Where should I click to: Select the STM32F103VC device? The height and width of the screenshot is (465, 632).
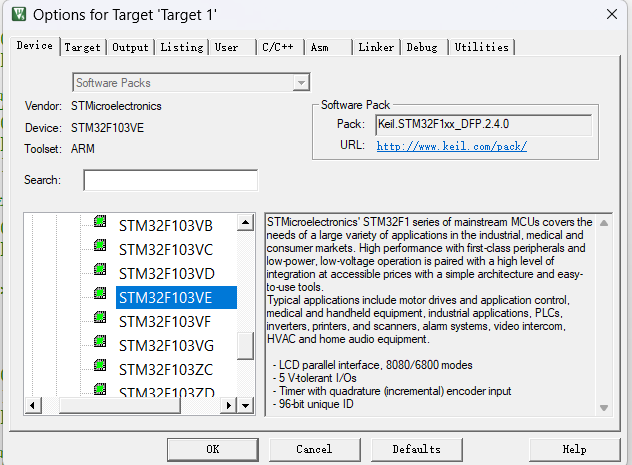click(166, 250)
